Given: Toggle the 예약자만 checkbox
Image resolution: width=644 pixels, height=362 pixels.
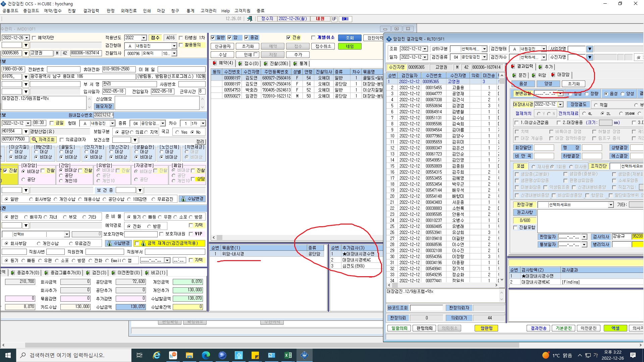Looking at the screenshot, I should click(34, 38).
